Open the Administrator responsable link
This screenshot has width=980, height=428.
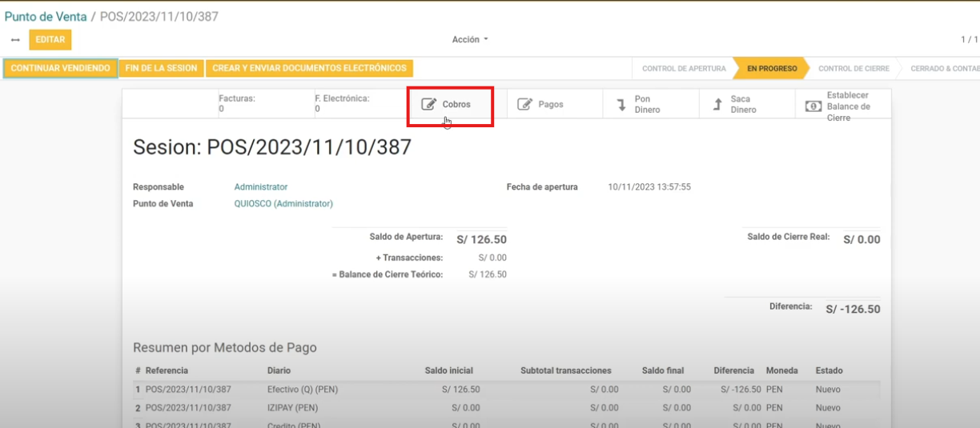[260, 187]
